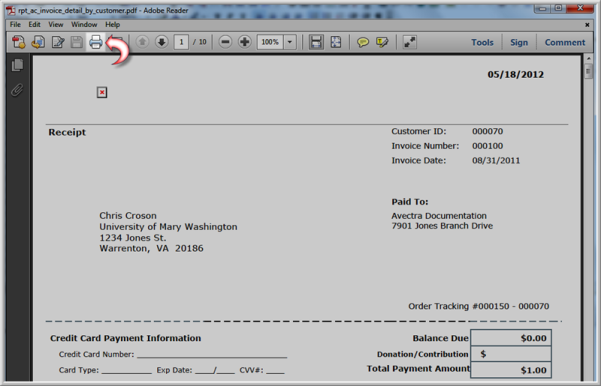Click the convert/export file toolbar icon
The width and height of the screenshot is (601, 386).
tap(38, 42)
